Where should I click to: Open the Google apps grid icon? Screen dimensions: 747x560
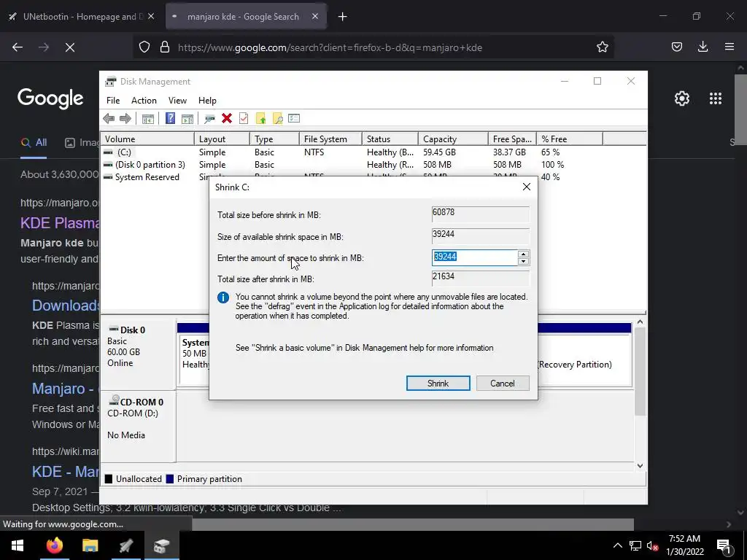(715, 98)
